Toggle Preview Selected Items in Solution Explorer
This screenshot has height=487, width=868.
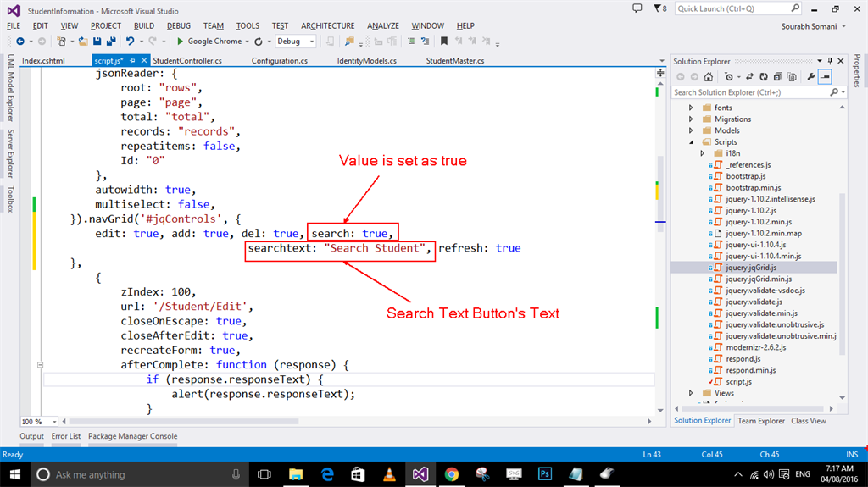click(x=826, y=76)
